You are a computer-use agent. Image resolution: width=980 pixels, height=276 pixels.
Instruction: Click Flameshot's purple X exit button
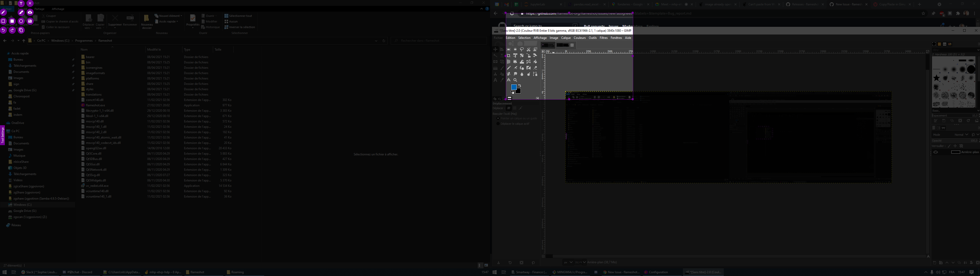[x=30, y=3]
